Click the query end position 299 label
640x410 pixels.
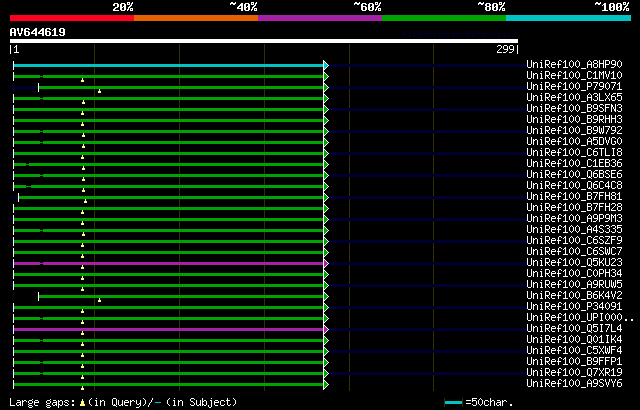[x=505, y=49]
